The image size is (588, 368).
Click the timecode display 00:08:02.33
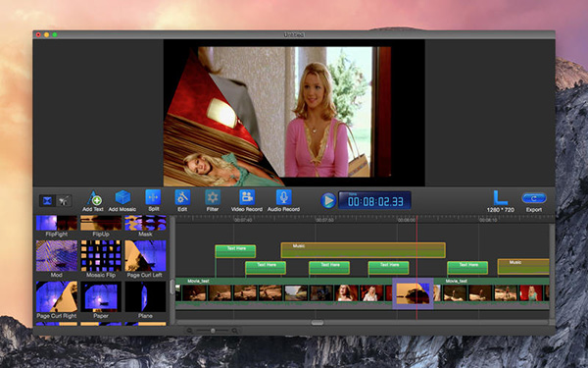pos(374,200)
